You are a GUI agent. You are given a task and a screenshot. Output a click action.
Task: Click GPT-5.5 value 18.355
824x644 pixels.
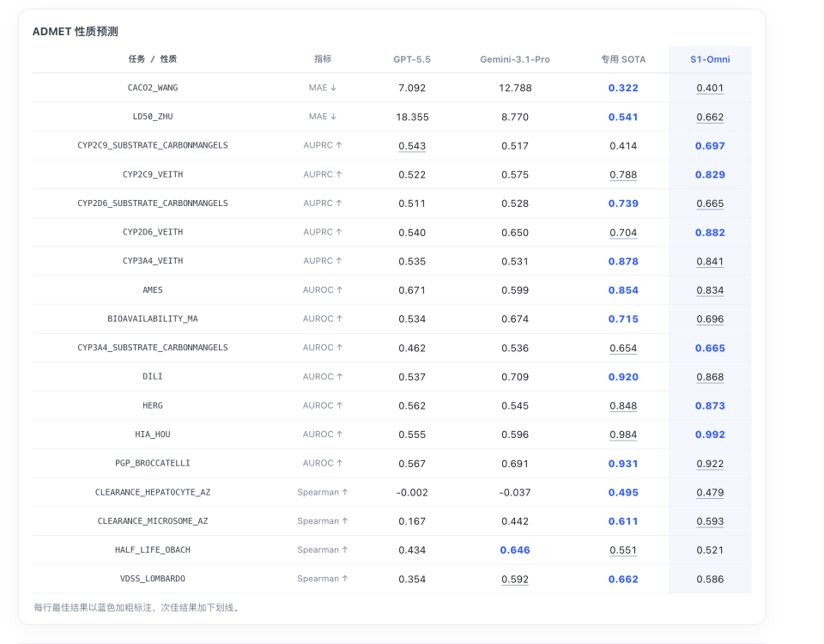[412, 118]
